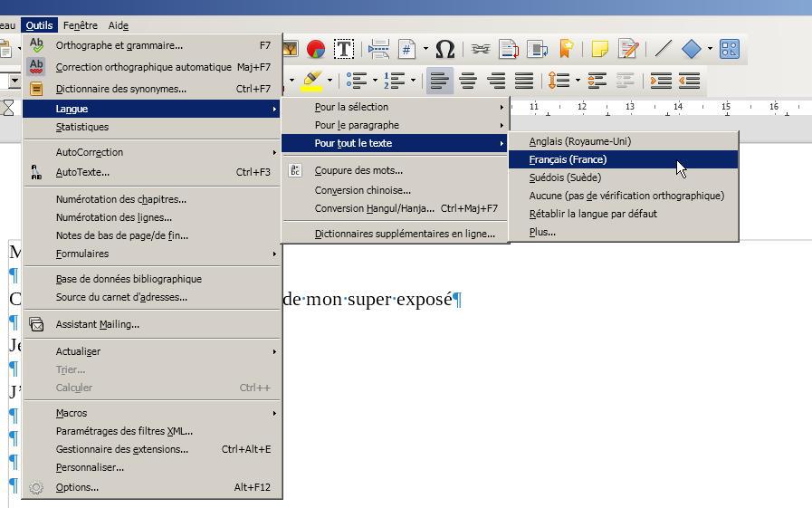This screenshot has width=812, height=508.
Task: Toggle justified text alignment
Action: coord(523,81)
